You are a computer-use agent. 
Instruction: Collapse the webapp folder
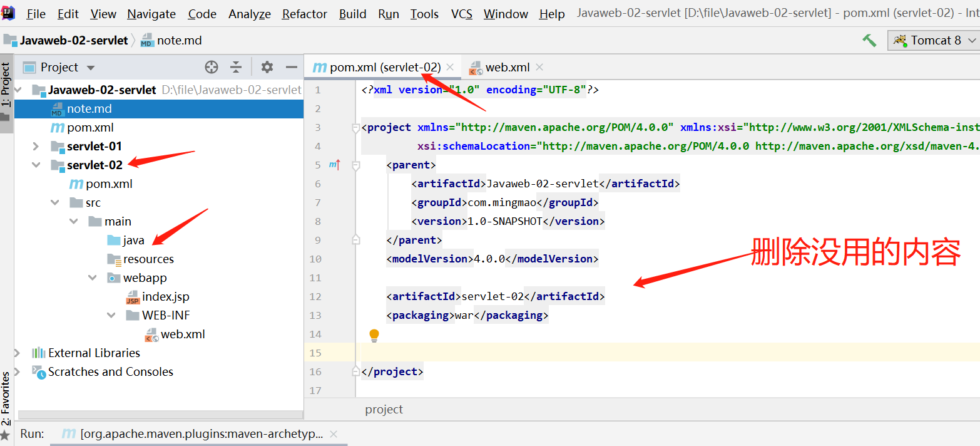coord(93,277)
